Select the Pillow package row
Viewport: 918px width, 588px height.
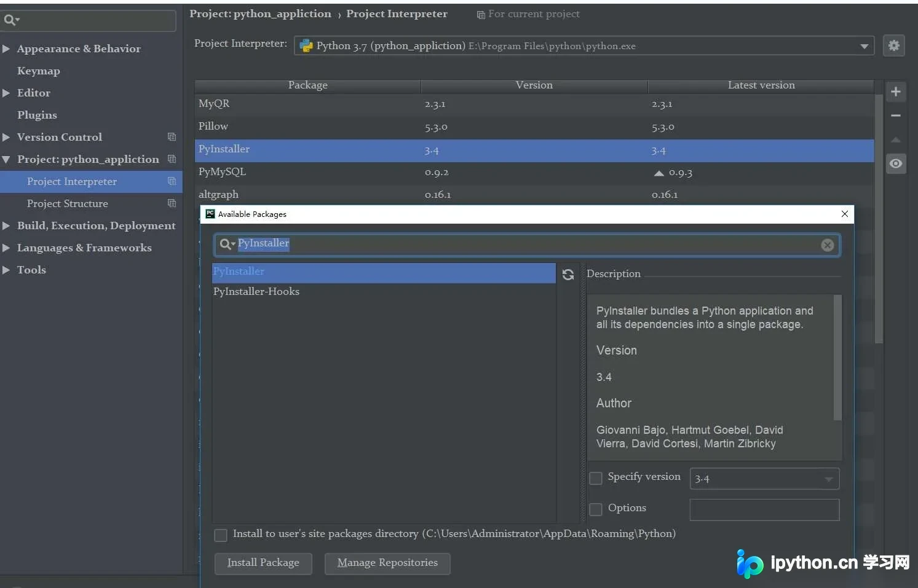[534, 127]
